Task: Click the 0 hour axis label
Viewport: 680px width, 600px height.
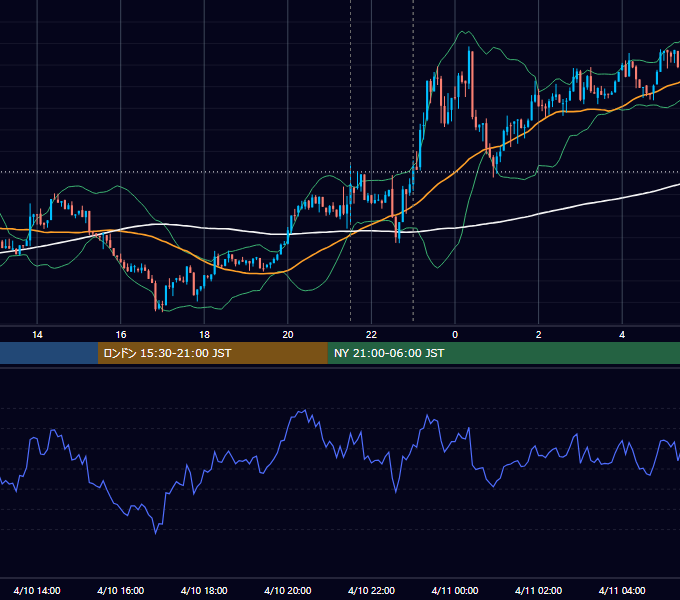Action: tap(455, 335)
